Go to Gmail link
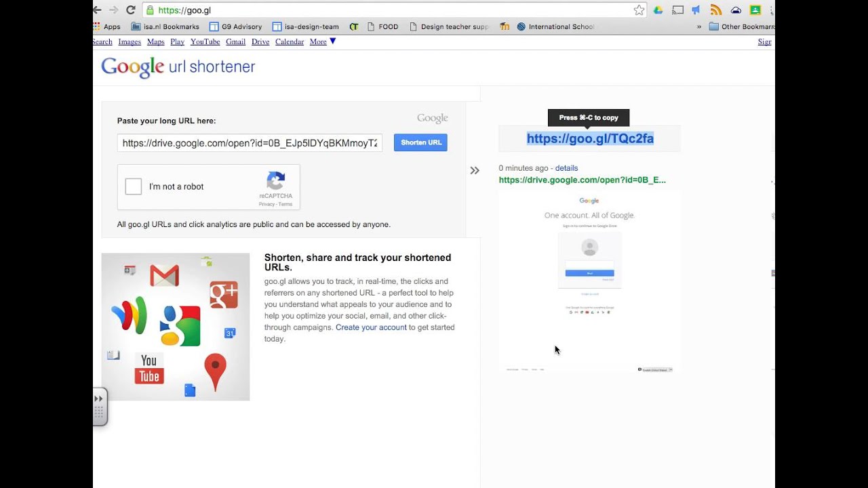Viewport: 868px width, 488px height. click(236, 41)
